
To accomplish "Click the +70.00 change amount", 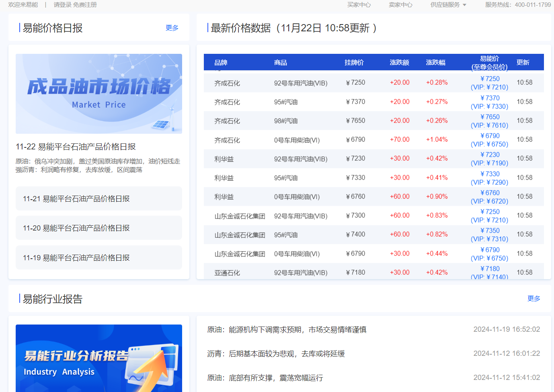I will coord(400,139).
